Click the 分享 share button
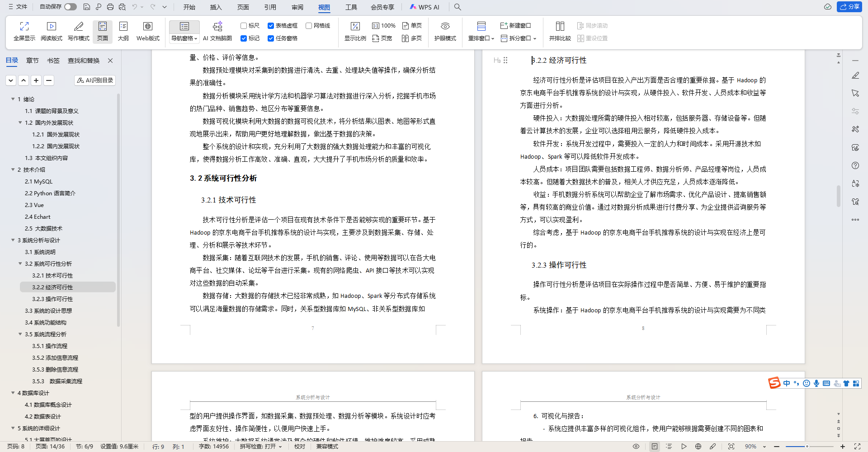Screen dimensions: 868x452 (x=849, y=7)
